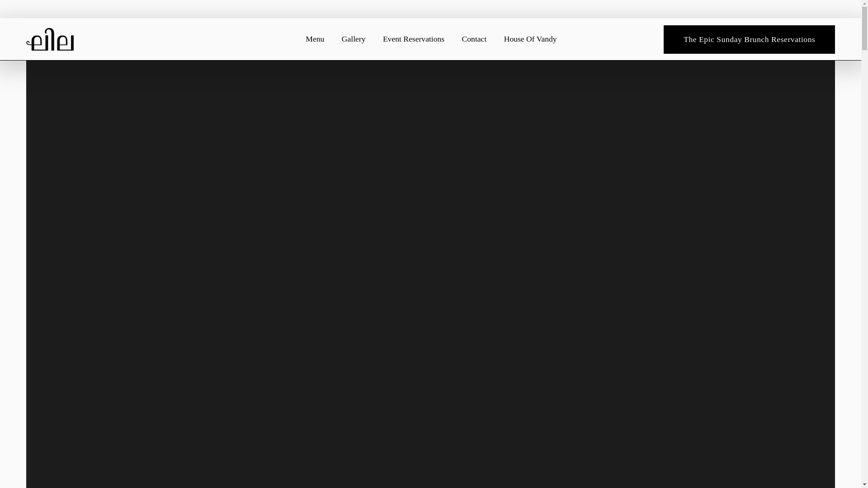Click the dark hero banner area
Image resolution: width=868 pixels, height=488 pixels.
(x=429, y=271)
